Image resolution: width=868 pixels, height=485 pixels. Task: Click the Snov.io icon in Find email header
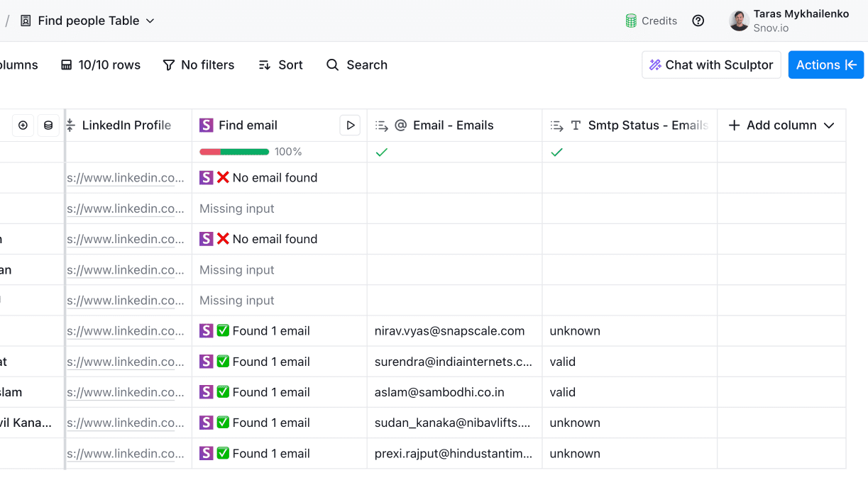click(207, 126)
